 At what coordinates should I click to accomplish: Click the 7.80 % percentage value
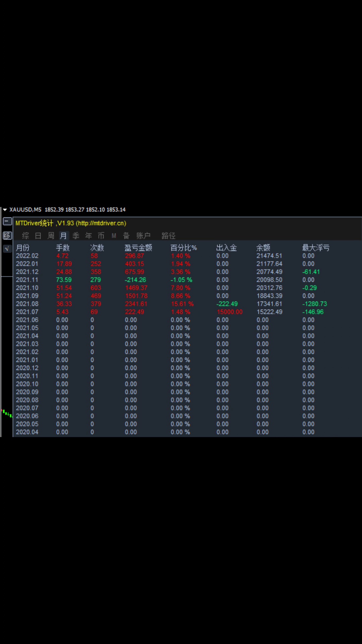pyautogui.click(x=181, y=288)
